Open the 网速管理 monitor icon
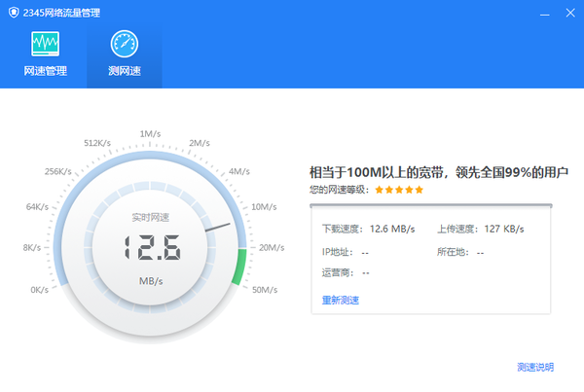This screenshot has height=392, width=584. point(45,44)
